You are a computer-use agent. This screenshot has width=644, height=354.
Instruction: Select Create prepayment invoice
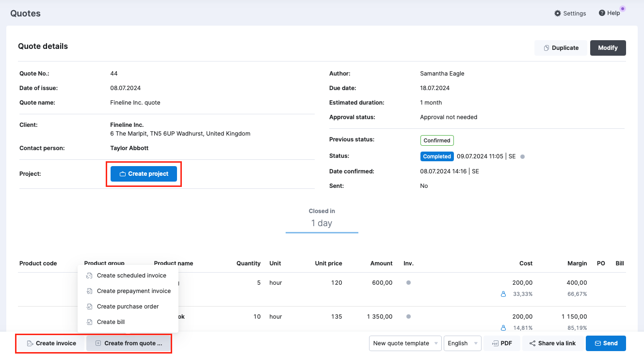click(128, 291)
